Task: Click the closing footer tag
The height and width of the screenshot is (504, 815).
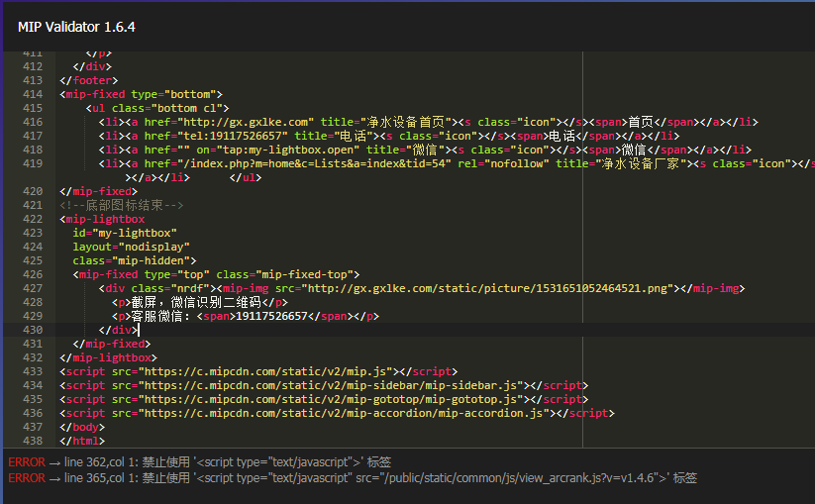Action: coord(89,80)
